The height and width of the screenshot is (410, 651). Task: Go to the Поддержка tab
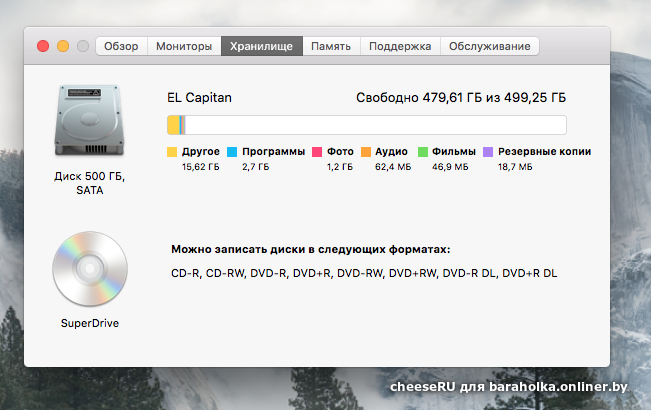pyautogui.click(x=400, y=46)
